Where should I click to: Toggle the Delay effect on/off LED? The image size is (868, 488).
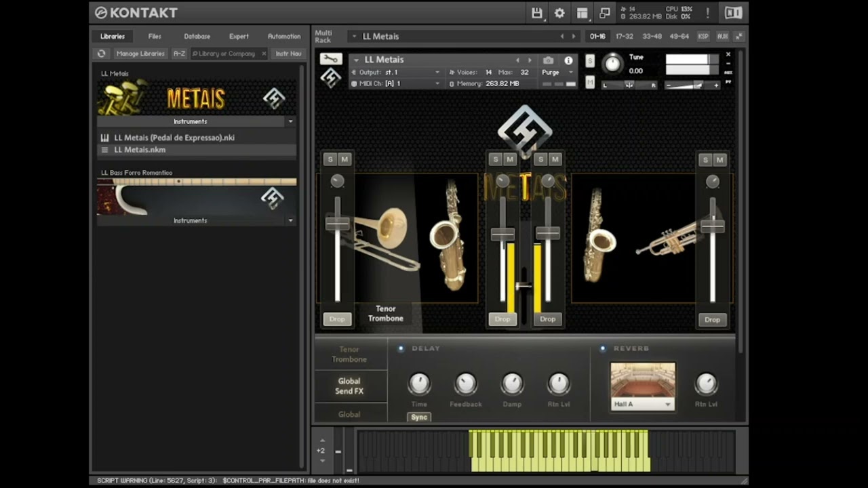coord(401,348)
